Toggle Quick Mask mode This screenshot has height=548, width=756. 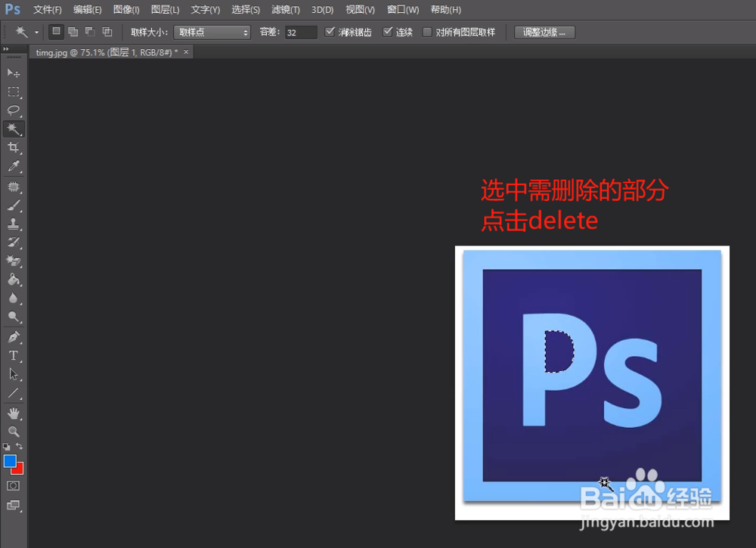click(x=13, y=486)
